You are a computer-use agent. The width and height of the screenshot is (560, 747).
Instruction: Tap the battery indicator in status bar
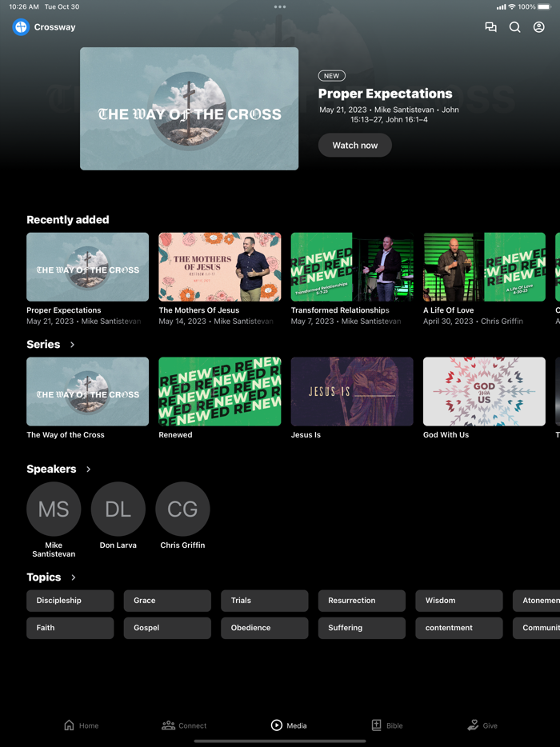pos(544,6)
